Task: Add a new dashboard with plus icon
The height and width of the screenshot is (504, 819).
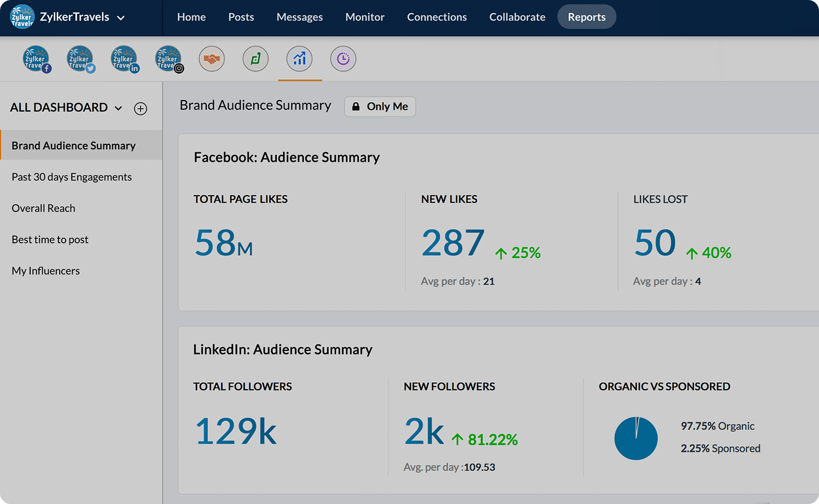Action: [x=141, y=108]
